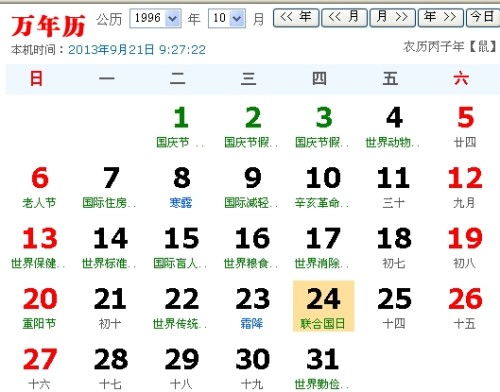Open the year dropdown showing 1996
Viewport: 500px width, 392px height.
point(155,18)
